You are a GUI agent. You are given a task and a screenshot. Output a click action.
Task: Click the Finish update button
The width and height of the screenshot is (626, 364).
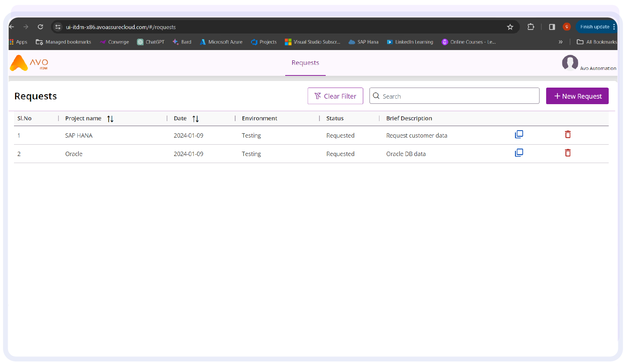click(x=595, y=26)
